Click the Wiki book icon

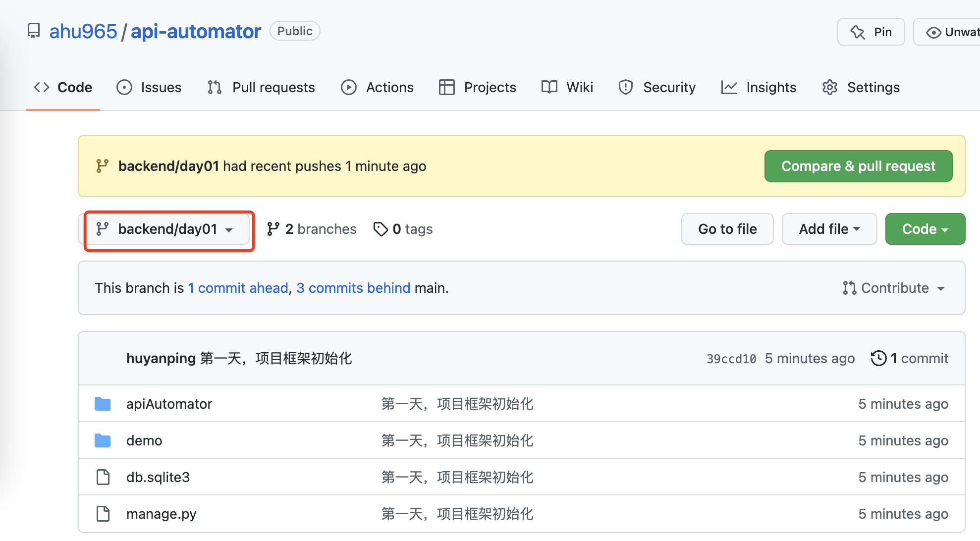tap(549, 87)
